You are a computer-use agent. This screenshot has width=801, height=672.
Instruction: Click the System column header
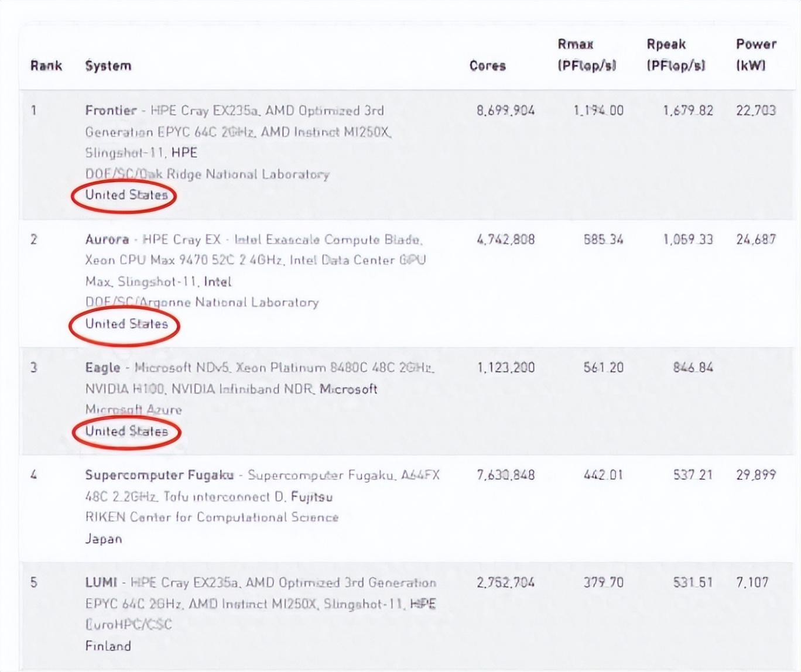(108, 66)
